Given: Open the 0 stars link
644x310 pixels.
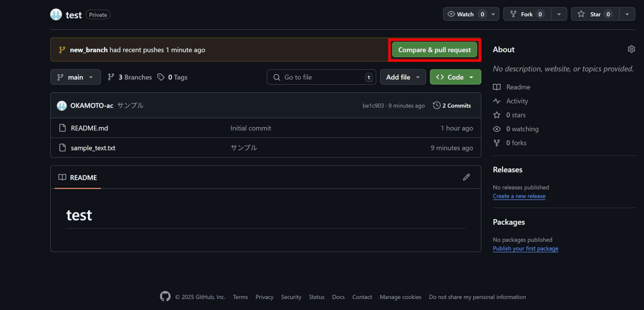Looking at the screenshot, I should [516, 115].
